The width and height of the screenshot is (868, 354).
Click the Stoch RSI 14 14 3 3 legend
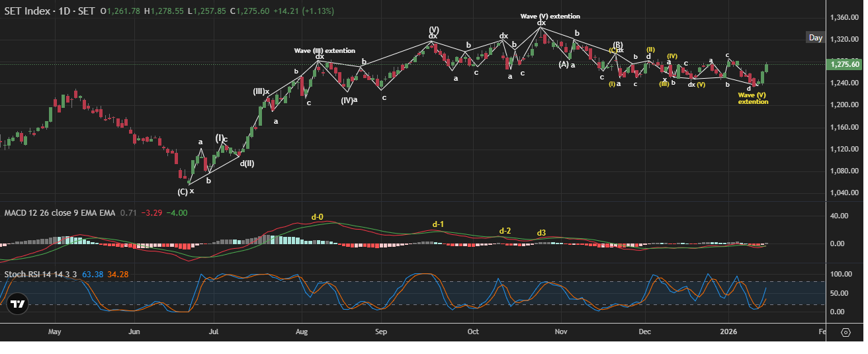42,274
